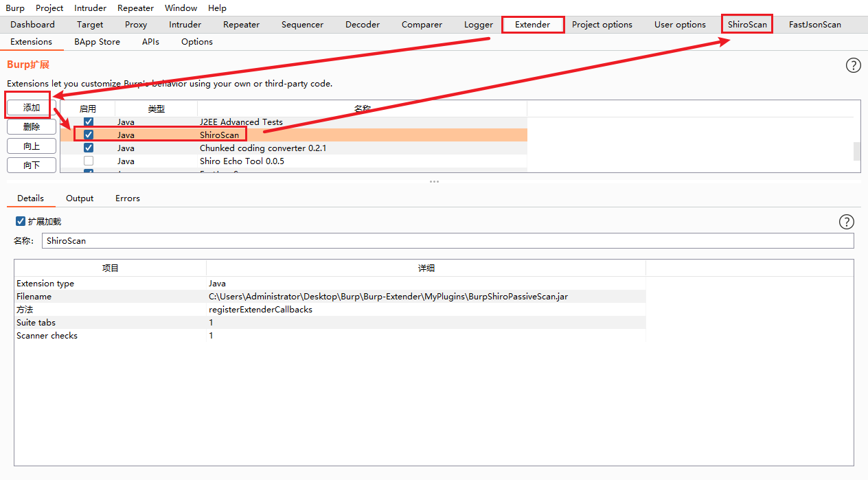This screenshot has height=480, width=868.
Task: Move extension up with 向上 button
Action: pyautogui.click(x=32, y=146)
